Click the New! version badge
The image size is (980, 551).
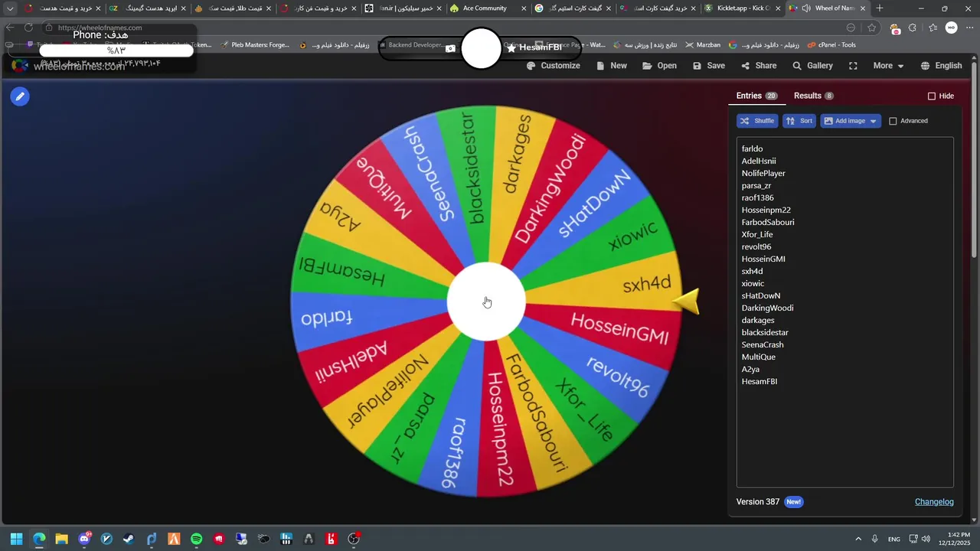click(794, 502)
